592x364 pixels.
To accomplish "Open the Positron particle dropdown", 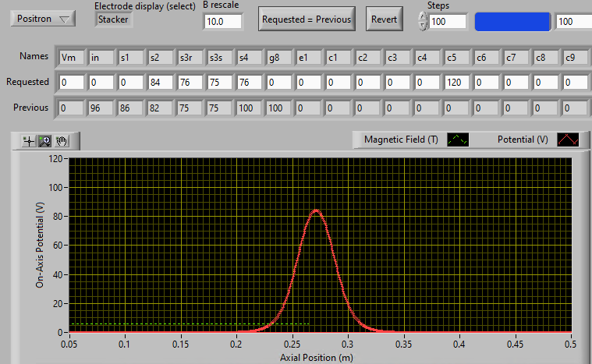I will pos(43,19).
